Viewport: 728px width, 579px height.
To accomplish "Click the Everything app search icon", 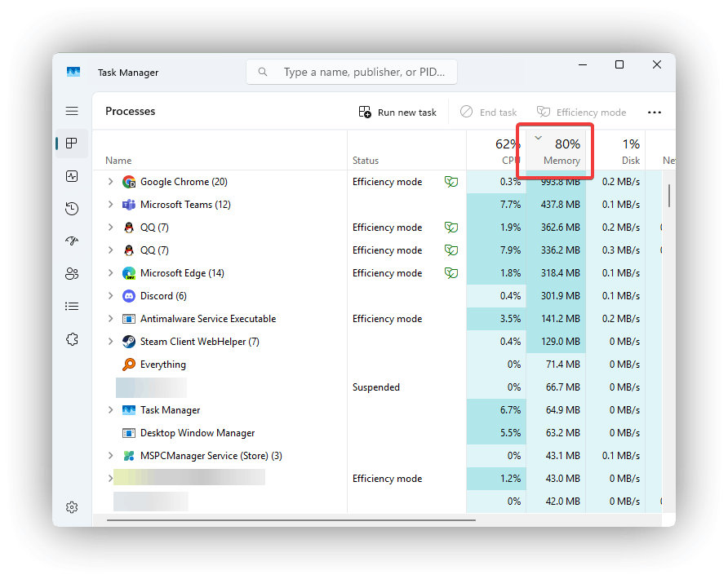I will [x=129, y=365].
